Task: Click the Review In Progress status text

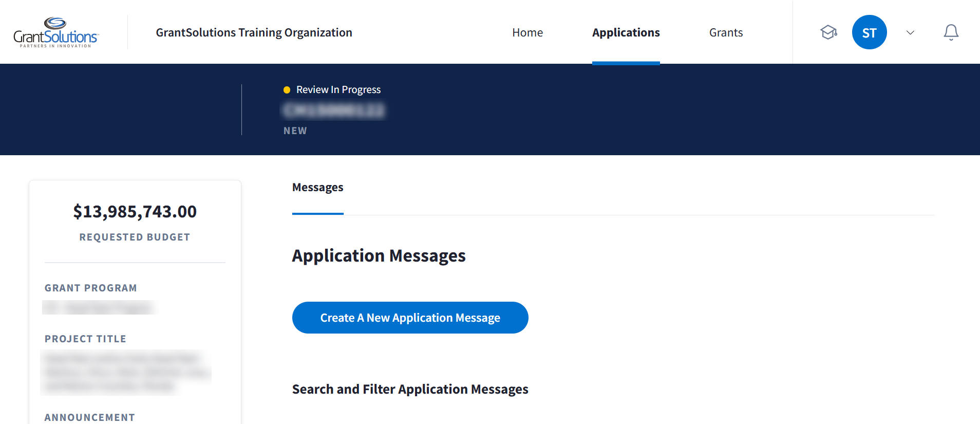Action: click(x=338, y=90)
